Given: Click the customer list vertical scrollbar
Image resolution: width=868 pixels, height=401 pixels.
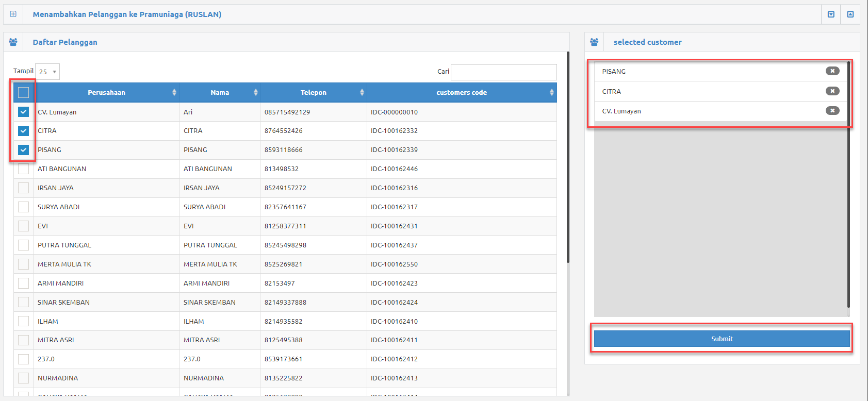Looking at the screenshot, I should 568,157.
